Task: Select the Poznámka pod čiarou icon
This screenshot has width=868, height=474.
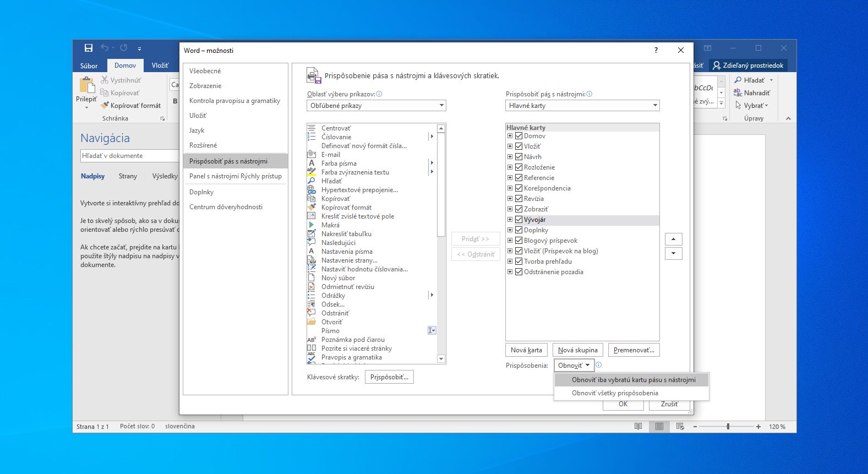Action: 312,340
